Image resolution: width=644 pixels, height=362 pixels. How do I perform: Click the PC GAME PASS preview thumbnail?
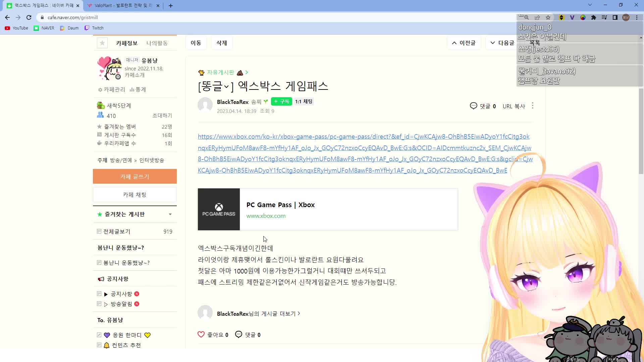point(219,209)
